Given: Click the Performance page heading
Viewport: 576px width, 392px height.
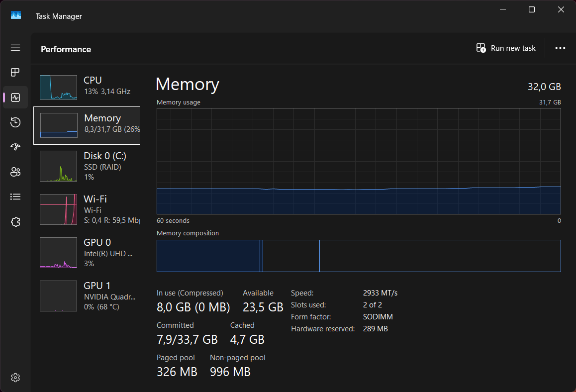Looking at the screenshot, I should point(66,49).
